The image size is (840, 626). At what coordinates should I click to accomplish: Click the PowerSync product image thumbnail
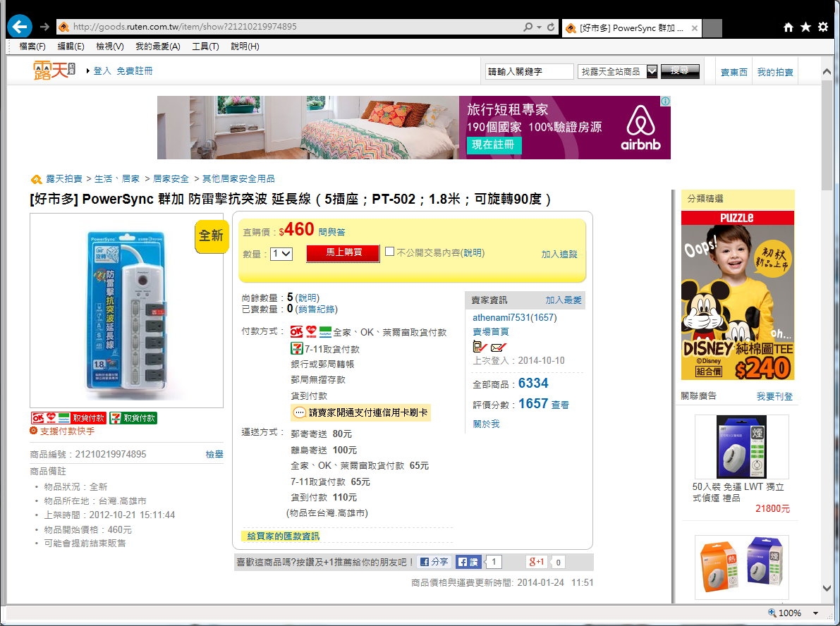126,311
